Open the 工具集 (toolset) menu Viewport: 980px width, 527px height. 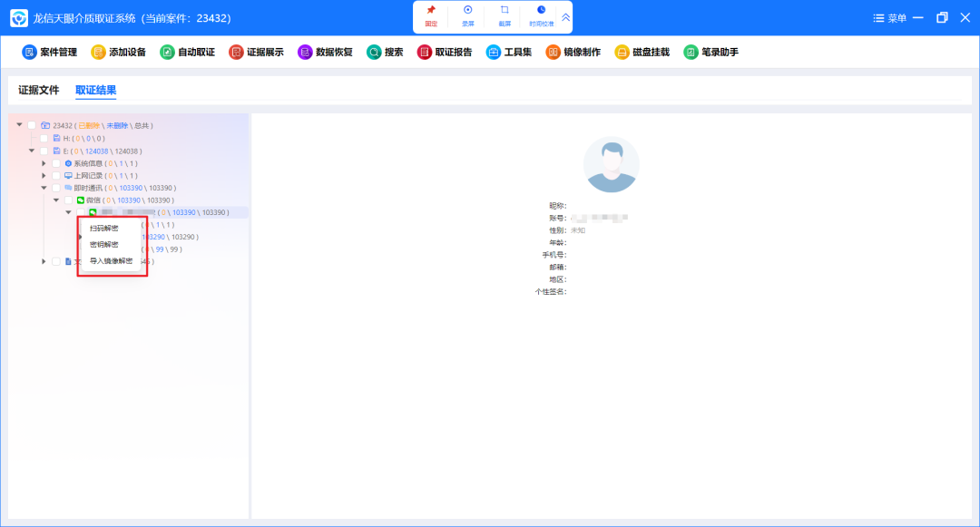click(x=509, y=53)
